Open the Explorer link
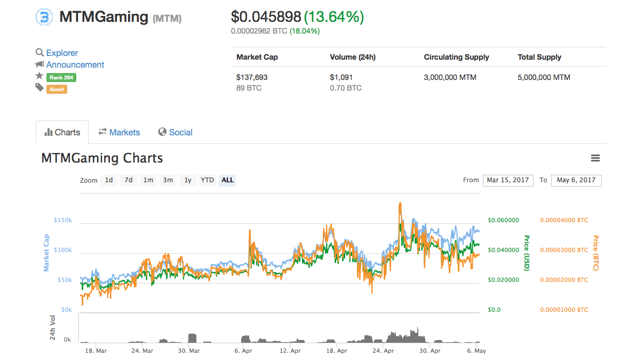620x364 pixels. (62, 53)
